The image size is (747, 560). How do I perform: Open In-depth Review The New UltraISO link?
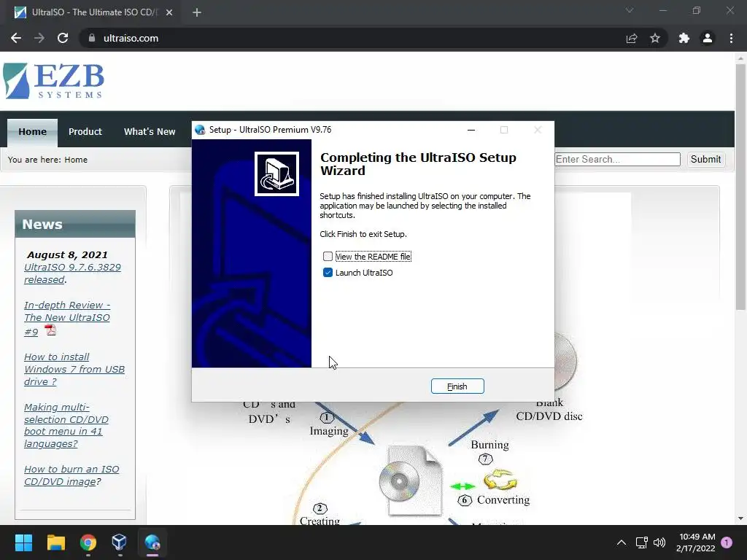click(x=66, y=318)
